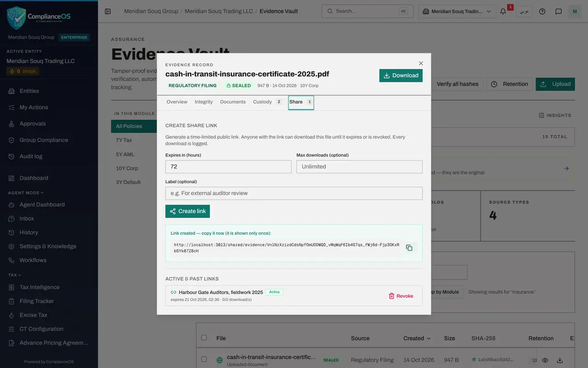This screenshot has height=368, width=588.
Task: Expand the original-file notice arrow
Action: coord(566,168)
